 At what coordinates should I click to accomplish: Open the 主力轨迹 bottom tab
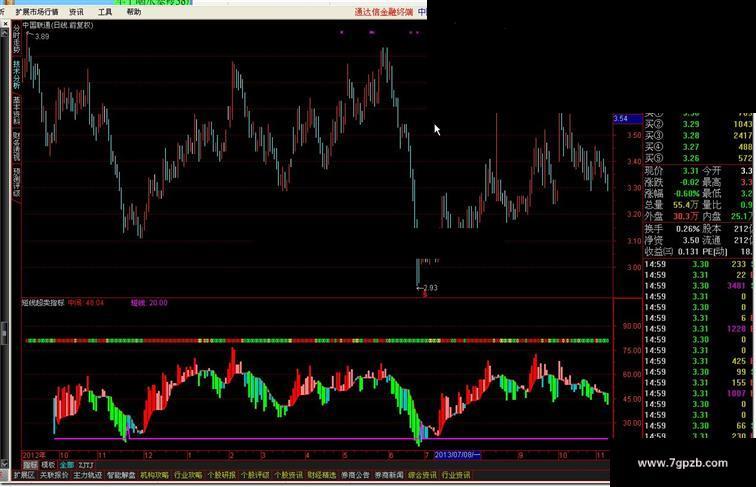click(87, 475)
